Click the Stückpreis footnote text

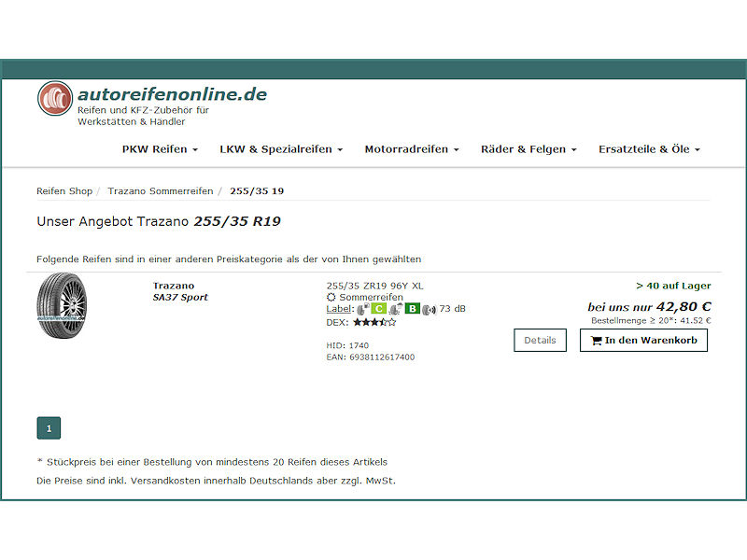tap(213, 462)
